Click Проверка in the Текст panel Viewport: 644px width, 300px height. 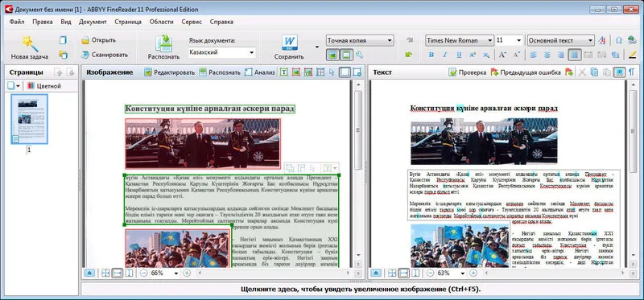[468, 72]
